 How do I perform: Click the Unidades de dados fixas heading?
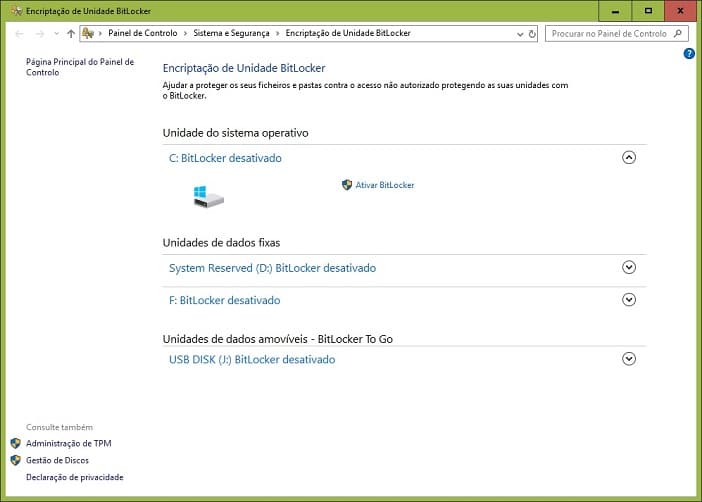[221, 243]
